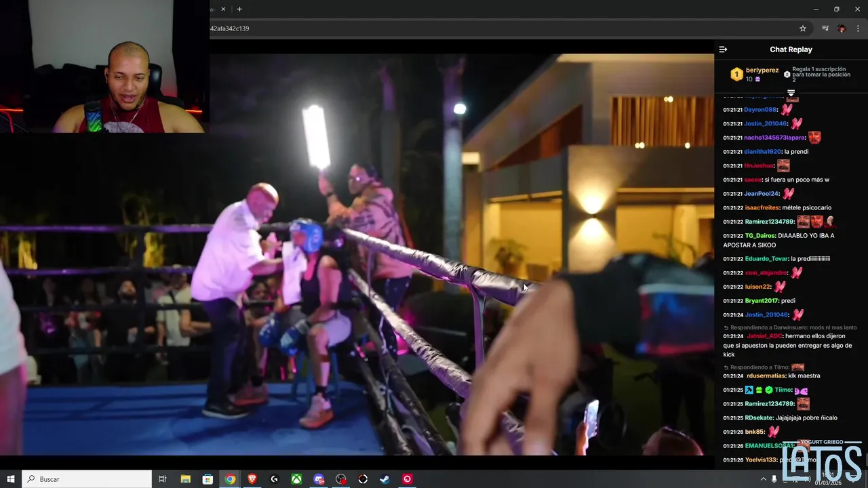Screen dimensions: 868x488
Task: Focus the browser address bar
Action: coord(502,28)
